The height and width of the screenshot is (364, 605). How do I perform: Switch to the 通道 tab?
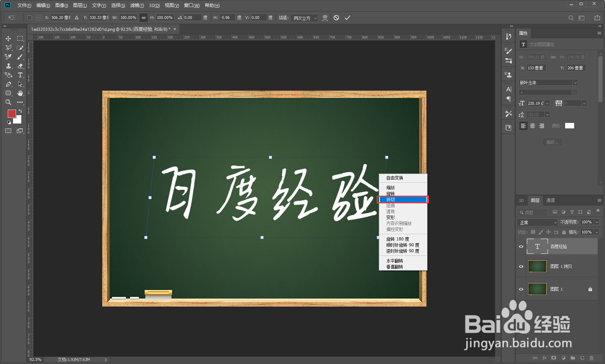pyautogui.click(x=550, y=200)
